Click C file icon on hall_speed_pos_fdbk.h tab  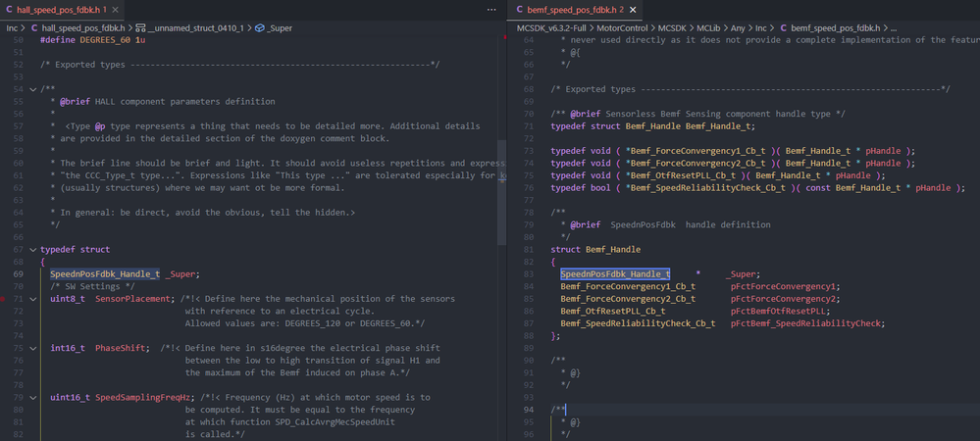point(8,9)
